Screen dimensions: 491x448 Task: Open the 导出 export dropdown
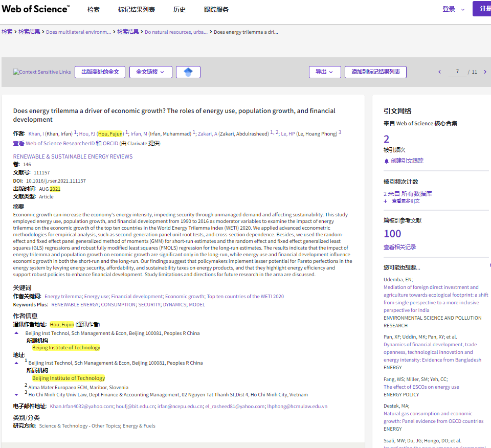(x=324, y=72)
